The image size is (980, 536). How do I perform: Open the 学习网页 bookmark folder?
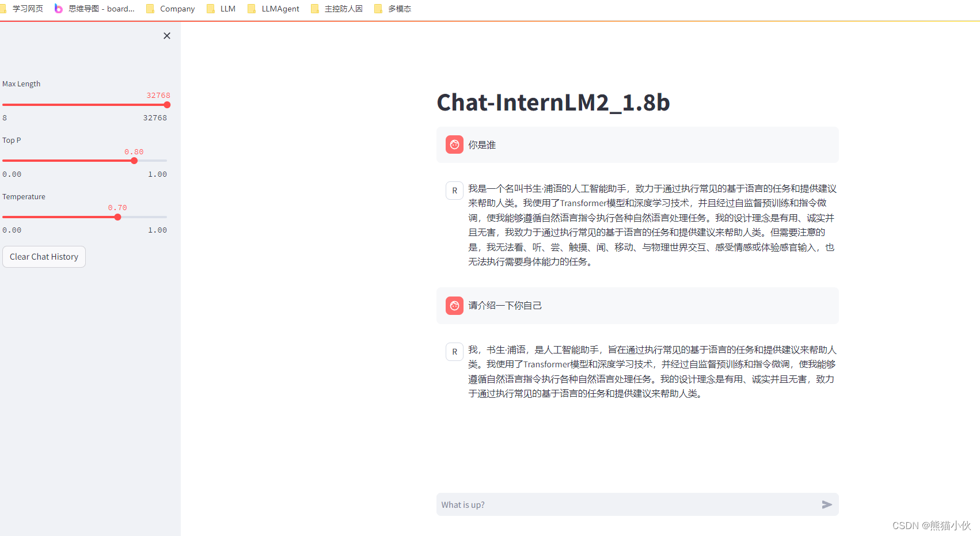(23, 9)
